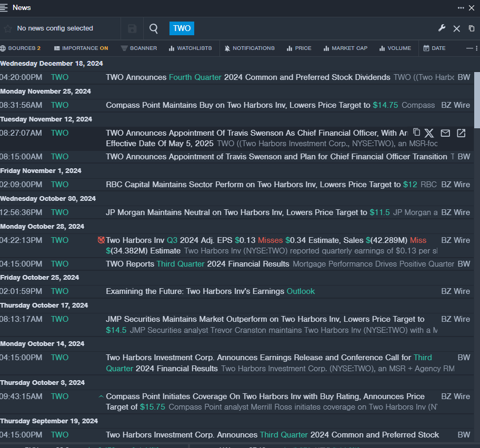Image resolution: width=480 pixels, height=448 pixels.
Task: Click TWO ticker in the 02:09:00PM row
Action: coord(59,185)
